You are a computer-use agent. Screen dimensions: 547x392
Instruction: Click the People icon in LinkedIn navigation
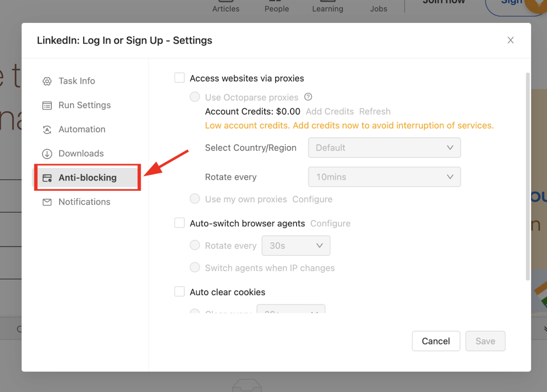(x=276, y=2)
